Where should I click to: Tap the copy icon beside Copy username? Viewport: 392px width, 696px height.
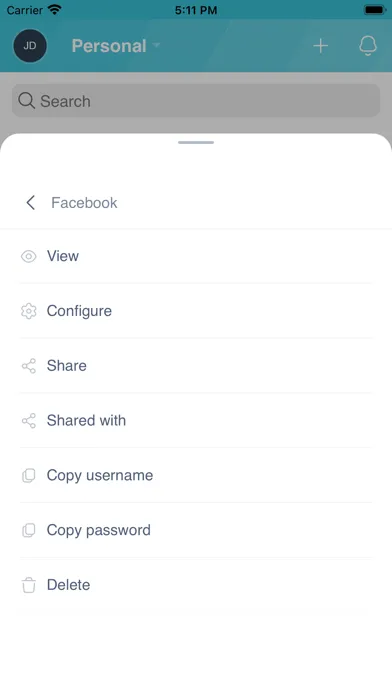pyautogui.click(x=29, y=475)
